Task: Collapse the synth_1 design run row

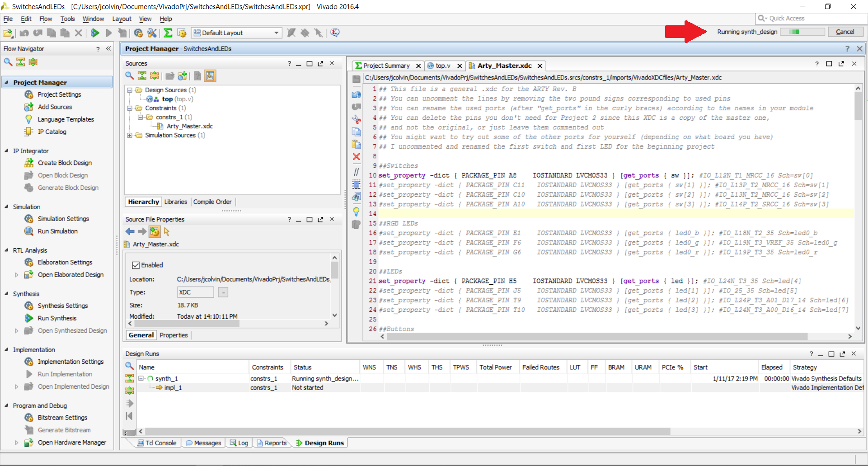Action: click(x=141, y=378)
